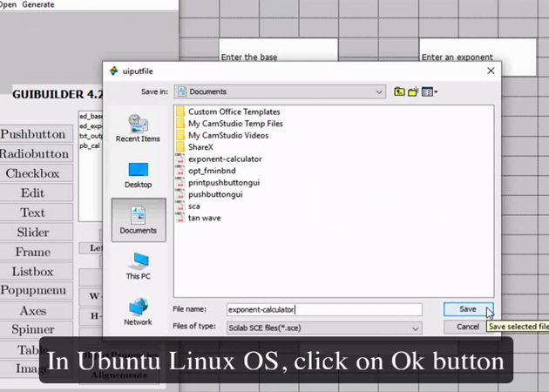The image size is (549, 392).
Task: Open This PC location
Action: 138,266
